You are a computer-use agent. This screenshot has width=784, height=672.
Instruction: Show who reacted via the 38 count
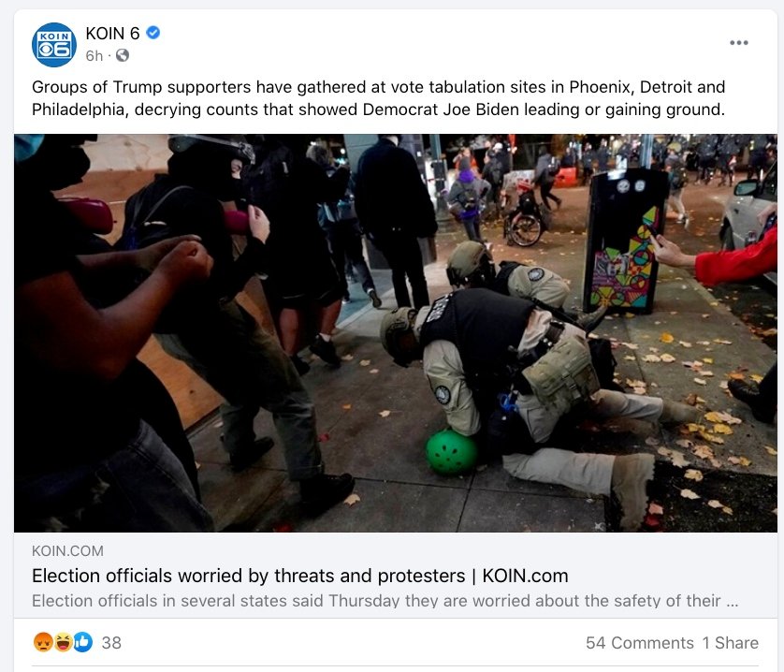point(111,642)
